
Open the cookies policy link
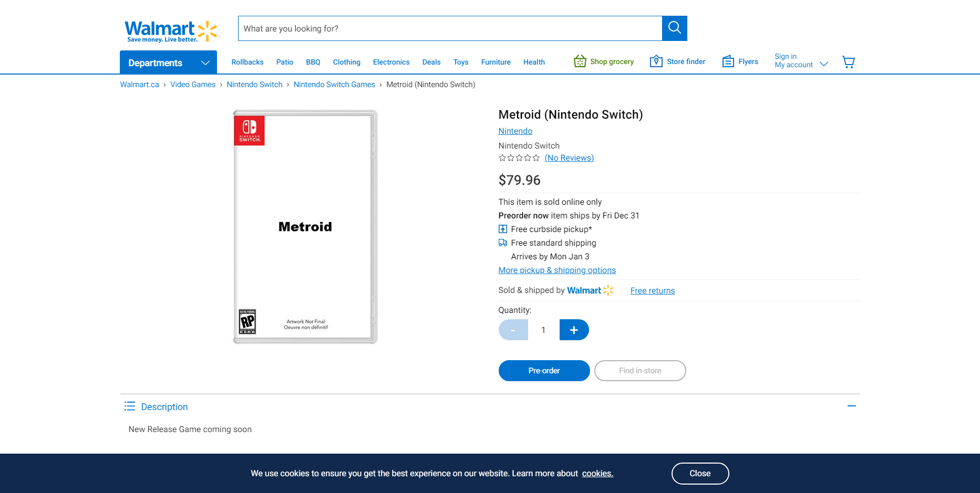click(x=597, y=474)
